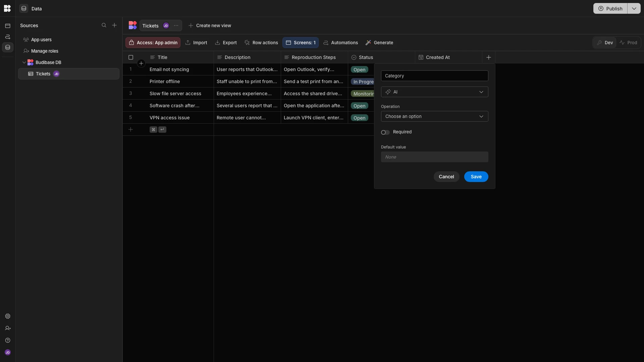The height and width of the screenshot is (362, 644).
Task: Click the help question mark icon
Action: pos(8,340)
